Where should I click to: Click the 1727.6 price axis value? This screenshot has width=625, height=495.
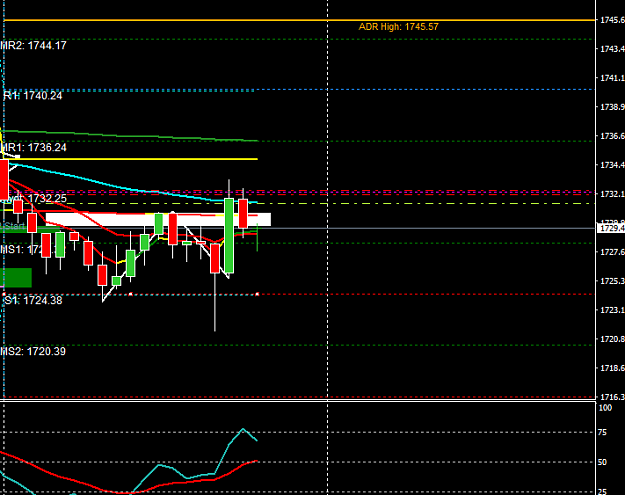(612, 252)
